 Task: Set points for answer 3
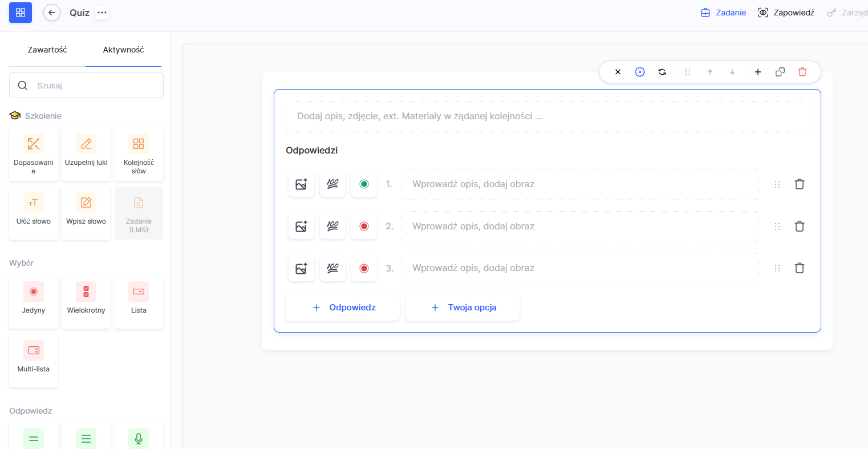point(333,268)
